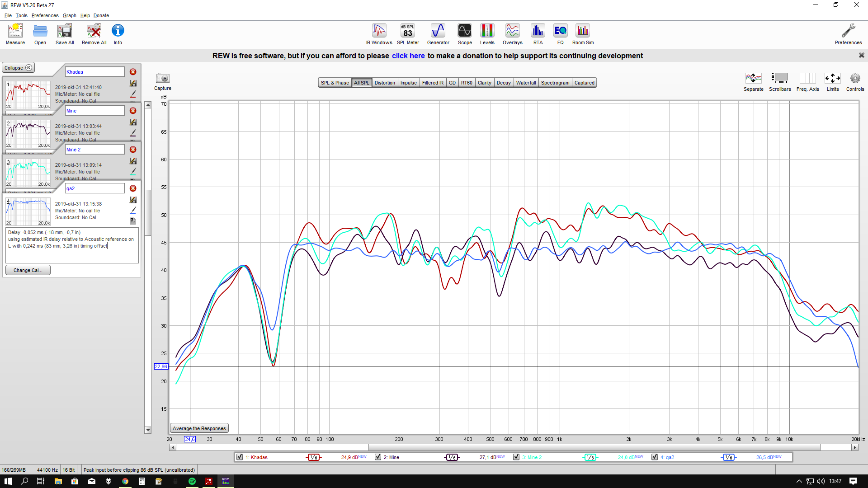Toggle 1/6 smoothing indicator for Mine 2
Screen dimensions: 868x488
pos(590,457)
